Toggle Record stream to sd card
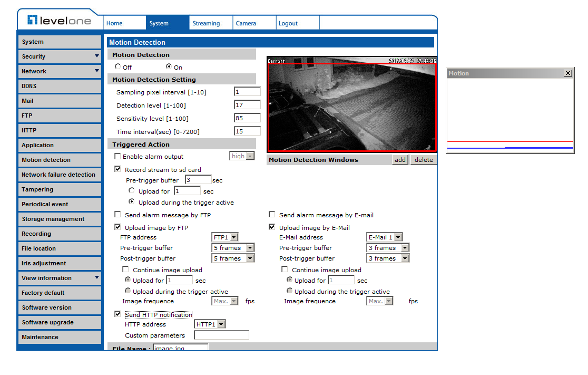This screenshot has width=588, height=375. [117, 169]
